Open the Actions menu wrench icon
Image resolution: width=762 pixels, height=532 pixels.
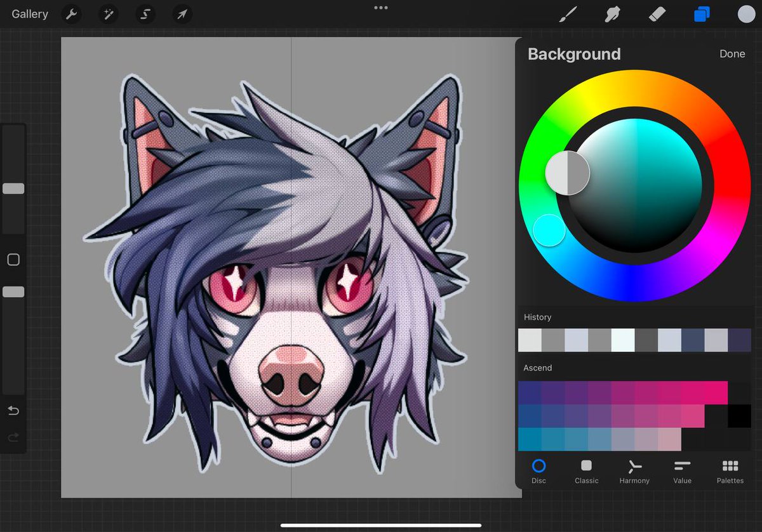[71, 14]
